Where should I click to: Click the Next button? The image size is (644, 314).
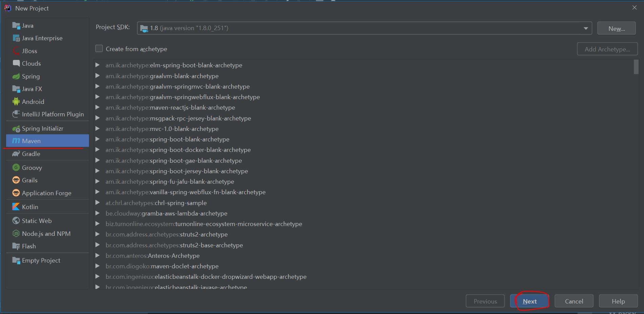click(x=530, y=301)
